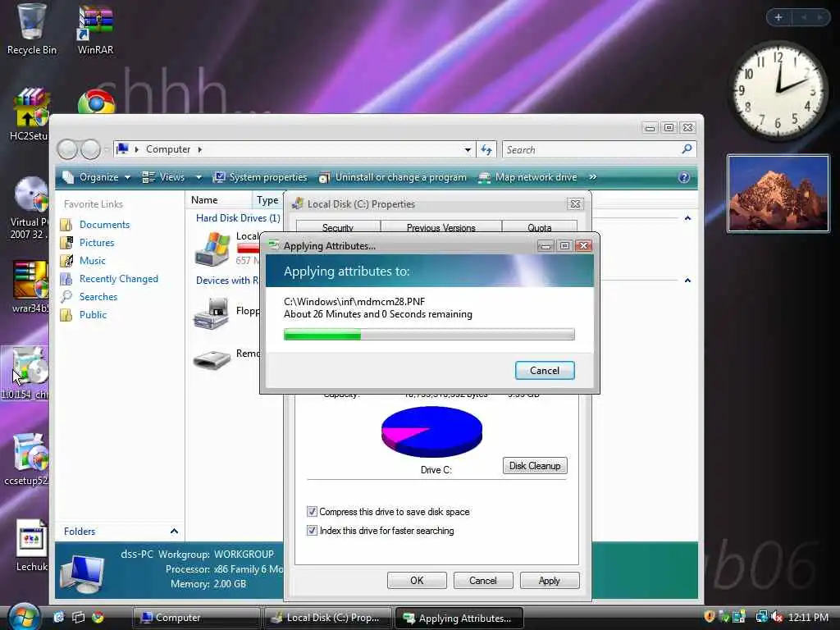The width and height of the screenshot is (840, 630).
Task: Expand the toolbar overflow chevron
Action: [593, 177]
